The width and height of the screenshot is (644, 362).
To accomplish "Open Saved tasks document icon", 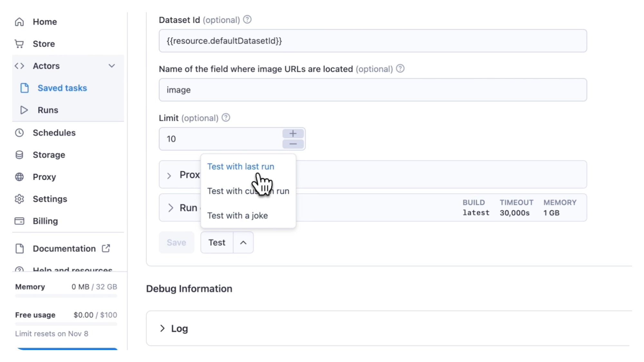I will pyautogui.click(x=25, y=88).
